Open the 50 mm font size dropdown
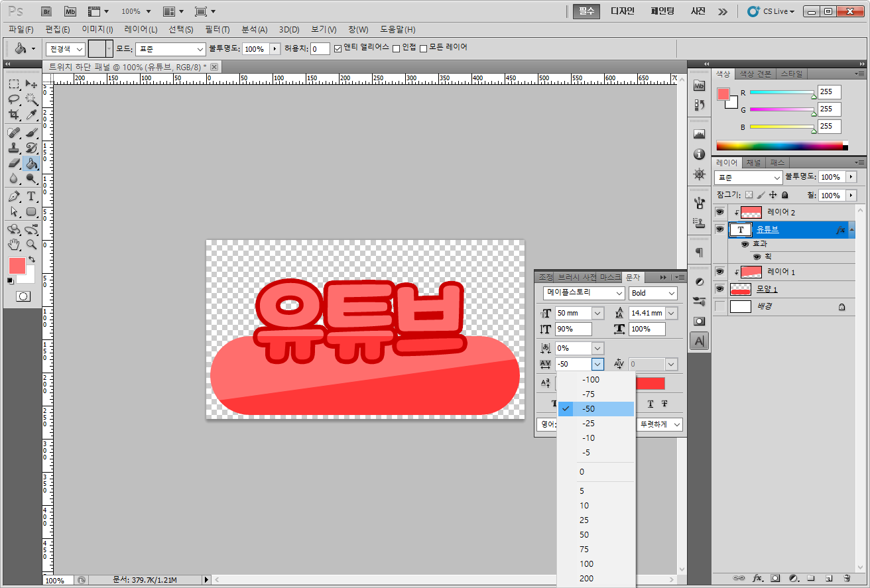Viewport: 870px width, 588px height. (x=597, y=313)
